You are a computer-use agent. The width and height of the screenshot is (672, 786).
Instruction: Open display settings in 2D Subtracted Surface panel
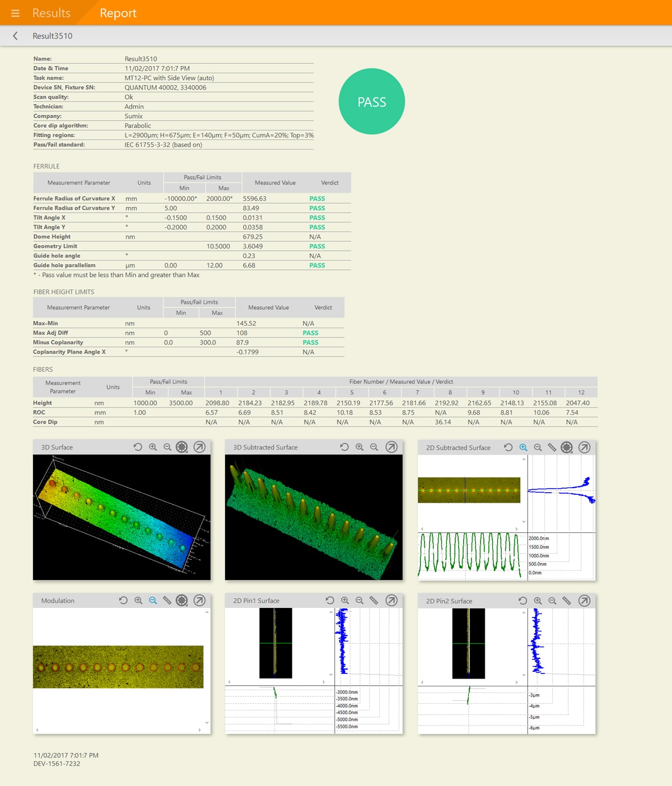(x=567, y=447)
